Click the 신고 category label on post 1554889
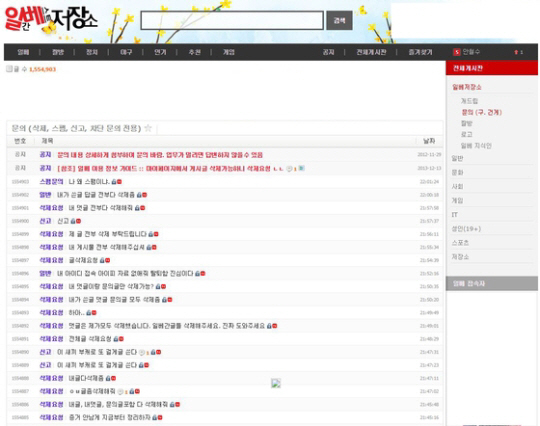 coord(45,365)
